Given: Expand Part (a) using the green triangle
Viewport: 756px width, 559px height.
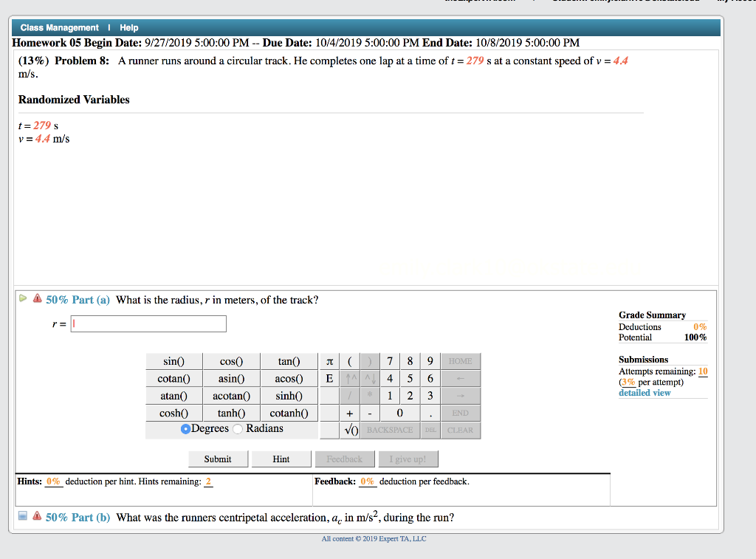Looking at the screenshot, I should [23, 298].
